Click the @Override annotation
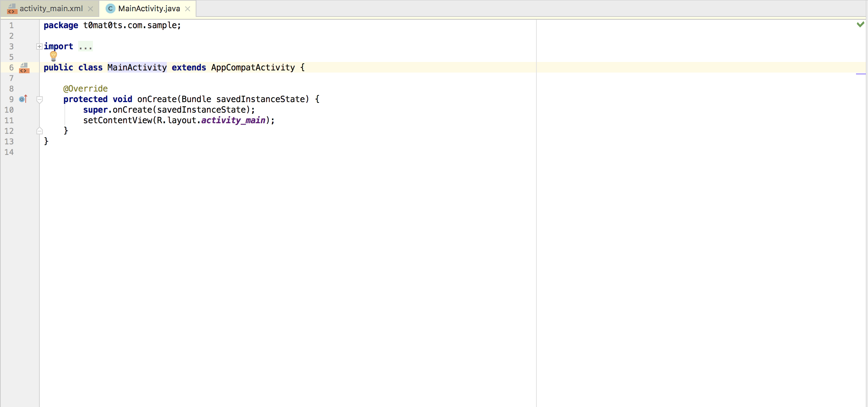The image size is (868, 407). tap(86, 89)
